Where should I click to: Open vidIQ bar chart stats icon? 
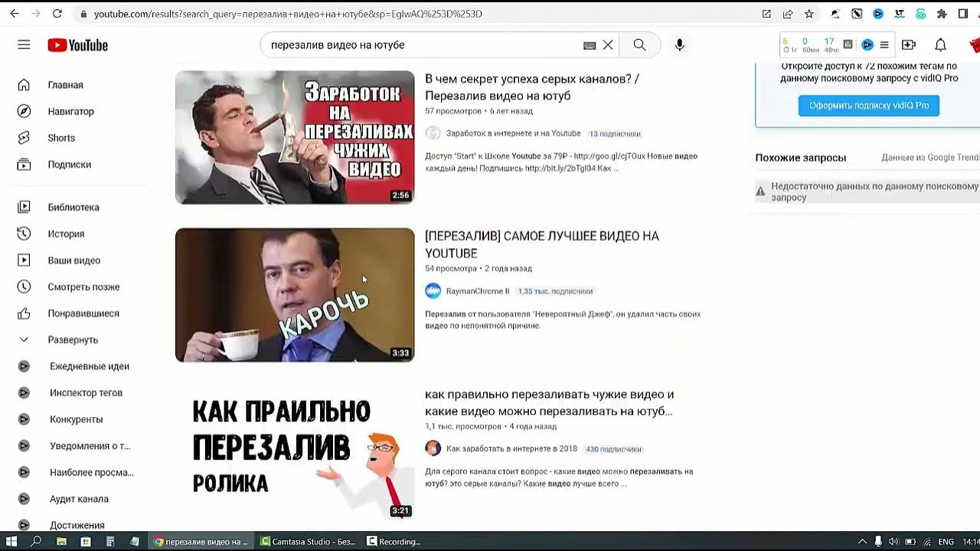pyautogui.click(x=848, y=44)
